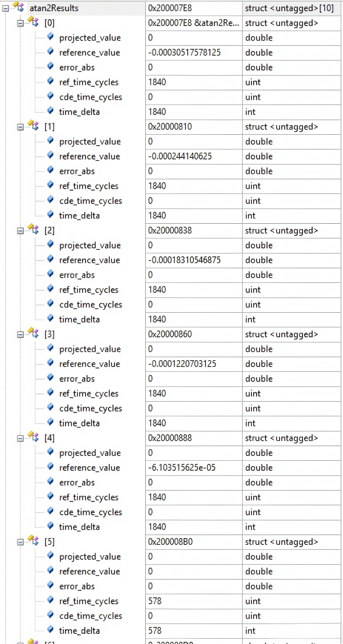This screenshot has height=644, width=343.
Task: Click the 578 value of [5] ref_time_cycles
Action: point(155,601)
